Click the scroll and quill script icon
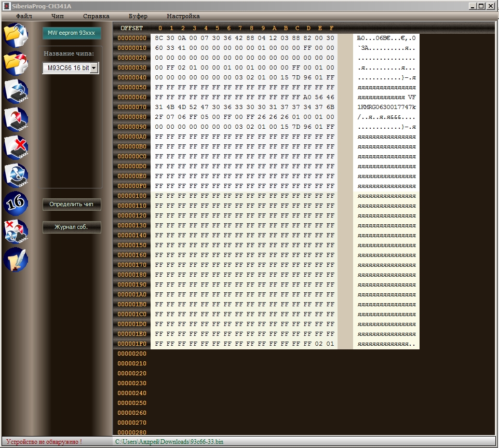This screenshot has height=448, width=499. click(16, 260)
